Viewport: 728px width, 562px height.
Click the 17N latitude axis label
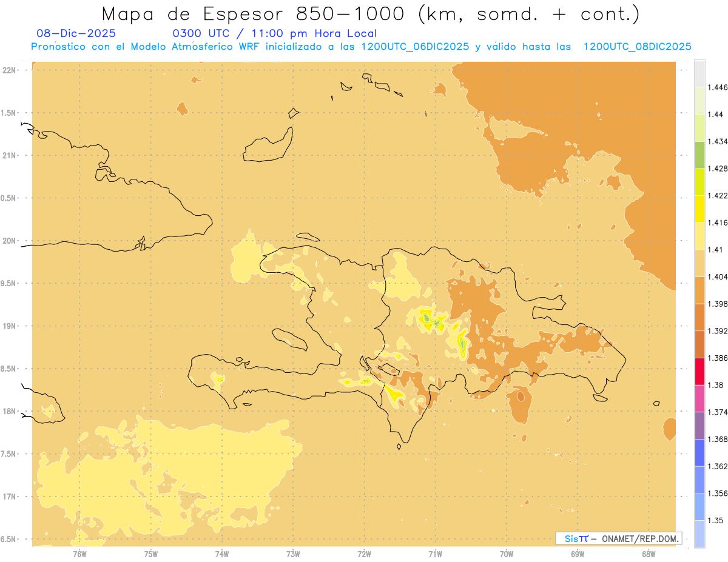point(9,497)
